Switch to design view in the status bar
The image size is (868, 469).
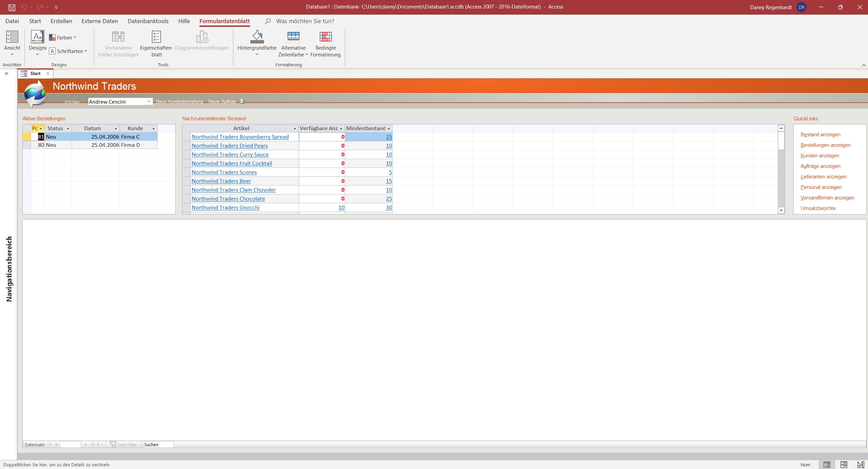[x=860, y=465]
